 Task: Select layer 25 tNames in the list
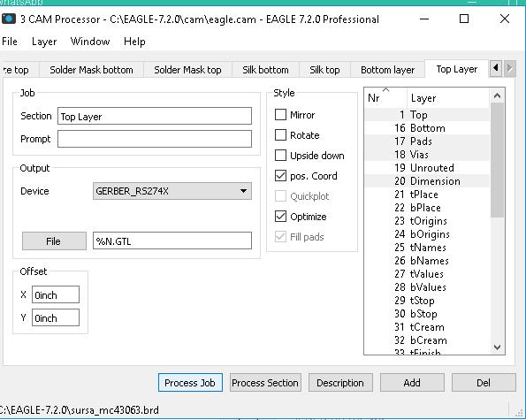coord(427,248)
